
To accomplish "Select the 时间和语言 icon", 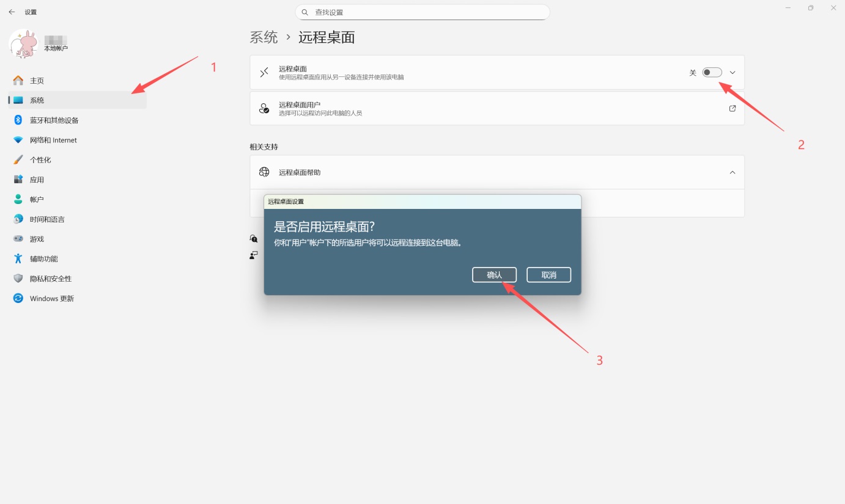I will (x=18, y=219).
